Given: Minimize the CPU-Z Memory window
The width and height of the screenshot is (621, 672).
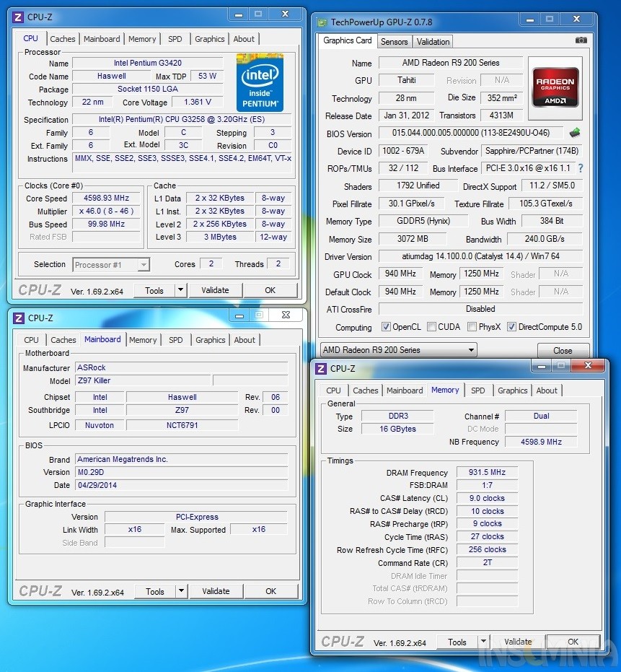Looking at the screenshot, I should [542, 366].
